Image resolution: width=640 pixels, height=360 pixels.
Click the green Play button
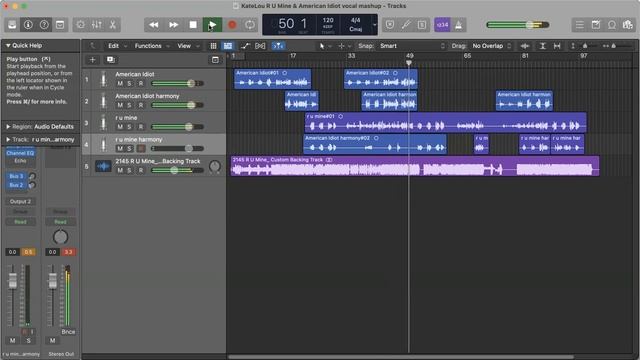pos(212,25)
